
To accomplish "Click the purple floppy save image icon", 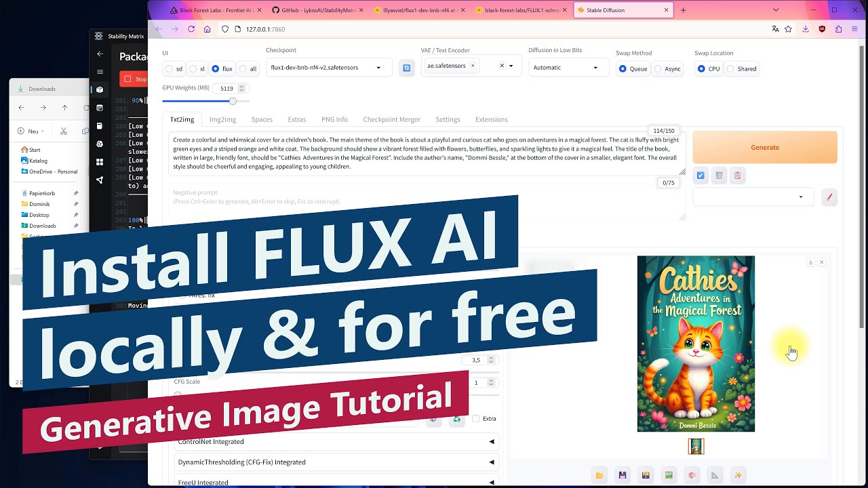I will (623, 475).
